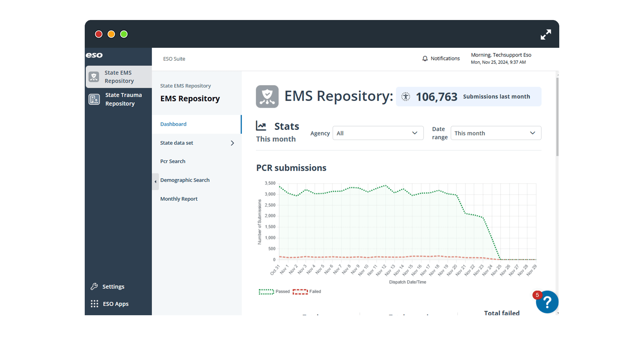This screenshot has width=644, height=362.
Task: Click the vertical page scrollbar
Action: 557,117
